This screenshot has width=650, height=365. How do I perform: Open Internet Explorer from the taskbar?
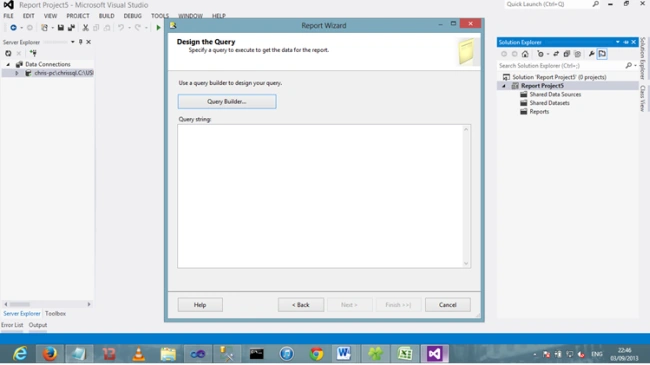20,354
